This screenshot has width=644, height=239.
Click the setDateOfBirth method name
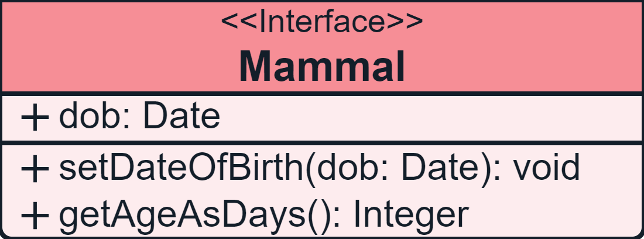click(181, 167)
